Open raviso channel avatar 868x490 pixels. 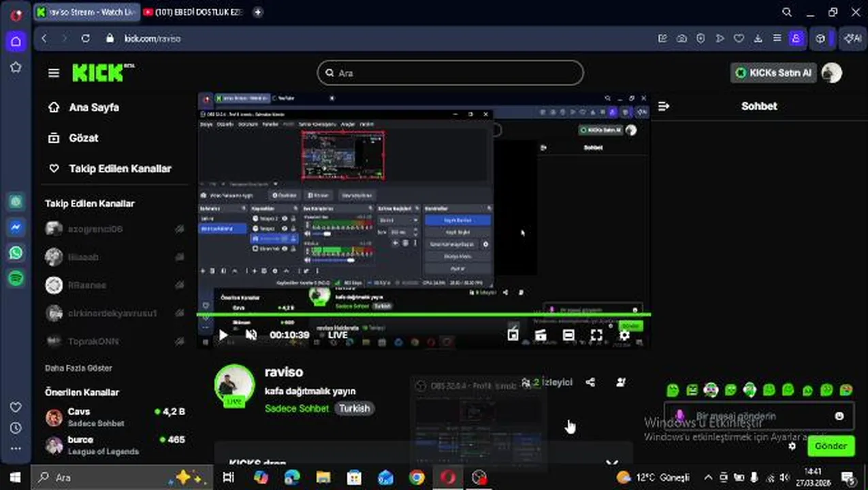click(234, 385)
